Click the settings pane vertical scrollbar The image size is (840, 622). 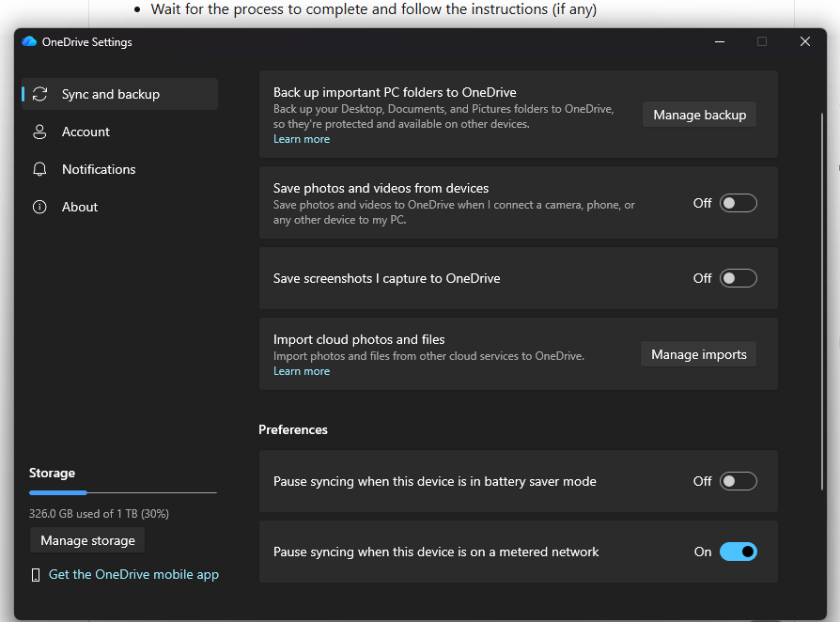point(822,302)
